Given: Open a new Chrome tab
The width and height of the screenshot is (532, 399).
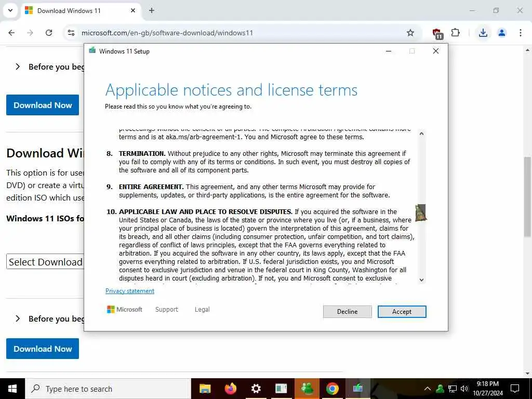Looking at the screenshot, I should pyautogui.click(x=152, y=10).
